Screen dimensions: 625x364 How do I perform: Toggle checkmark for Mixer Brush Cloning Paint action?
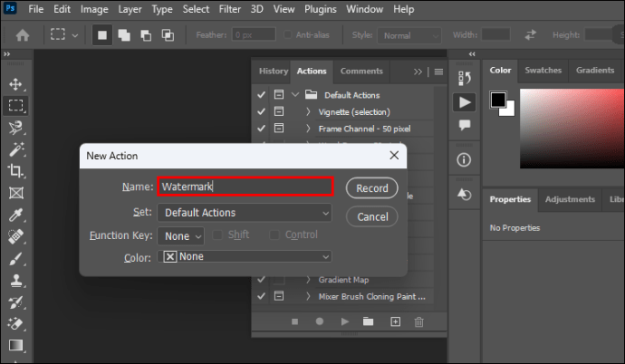pyautogui.click(x=261, y=296)
